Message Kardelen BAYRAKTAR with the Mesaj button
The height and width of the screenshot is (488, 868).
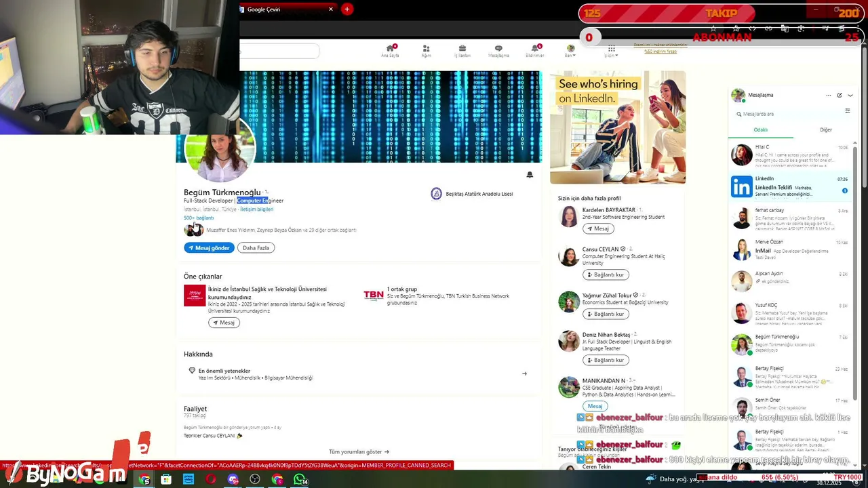597,229
